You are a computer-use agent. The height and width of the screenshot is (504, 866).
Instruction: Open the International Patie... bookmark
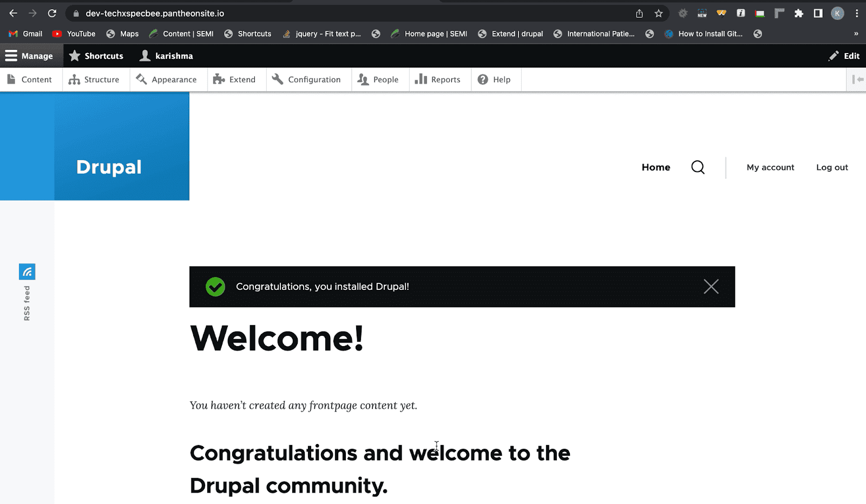(x=594, y=34)
